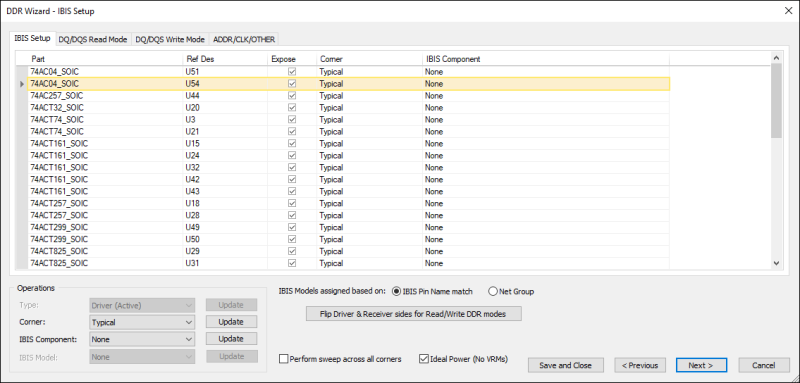The image size is (800, 383).
Task: Click the U50 Ref Des cell
Action: click(x=225, y=240)
